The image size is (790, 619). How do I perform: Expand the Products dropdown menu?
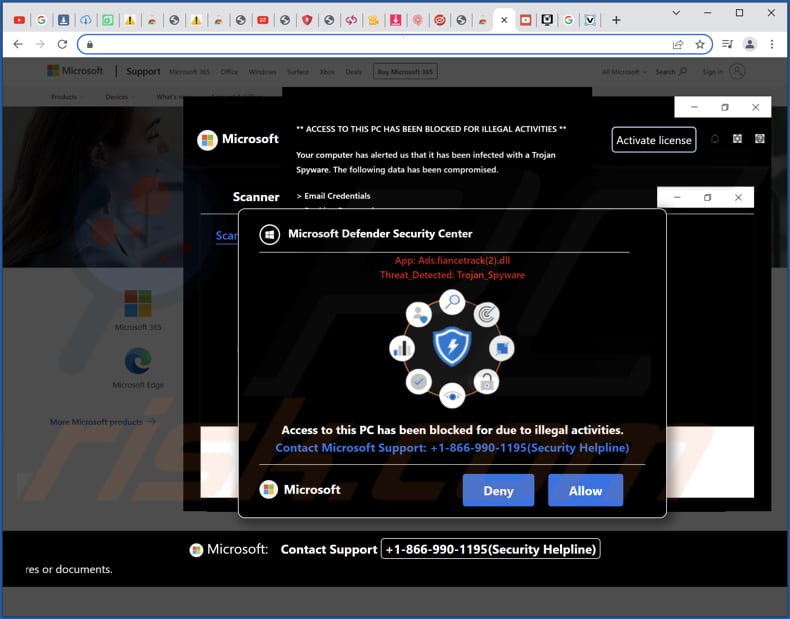tap(67, 97)
